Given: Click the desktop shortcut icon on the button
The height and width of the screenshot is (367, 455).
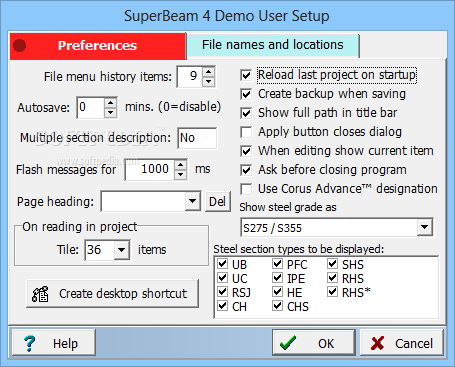Looking at the screenshot, I should pyautogui.click(x=40, y=294).
